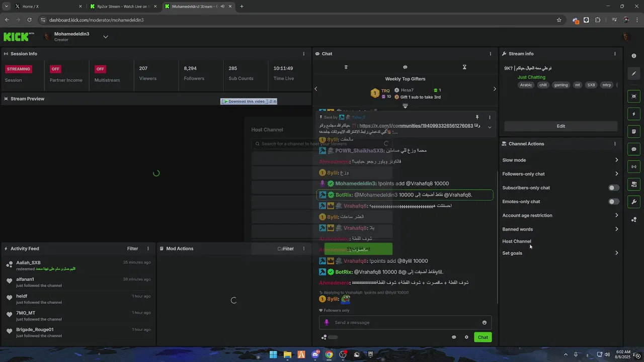This screenshot has width=644, height=362.
Task: Click the alfanan1 follow entry
Action: (78, 282)
